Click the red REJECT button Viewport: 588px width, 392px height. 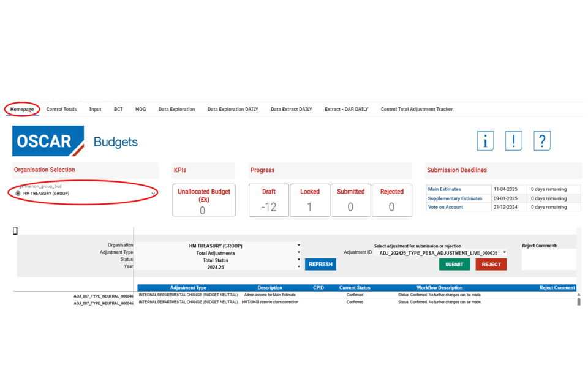tap(491, 265)
